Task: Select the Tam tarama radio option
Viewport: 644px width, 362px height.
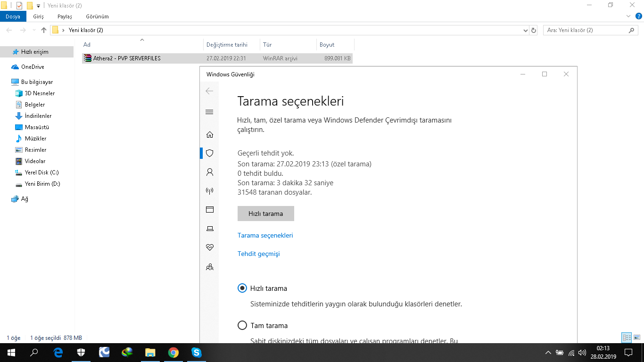Action: 242,325
